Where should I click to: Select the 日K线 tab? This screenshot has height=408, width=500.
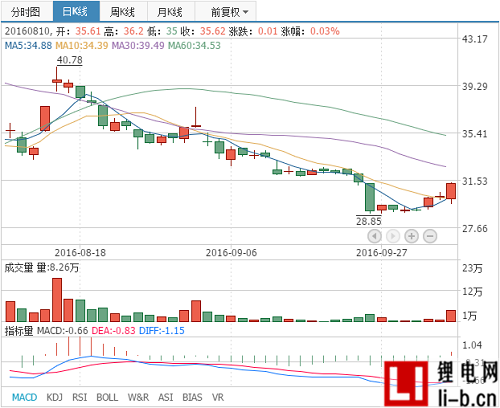pyautogui.click(x=76, y=12)
